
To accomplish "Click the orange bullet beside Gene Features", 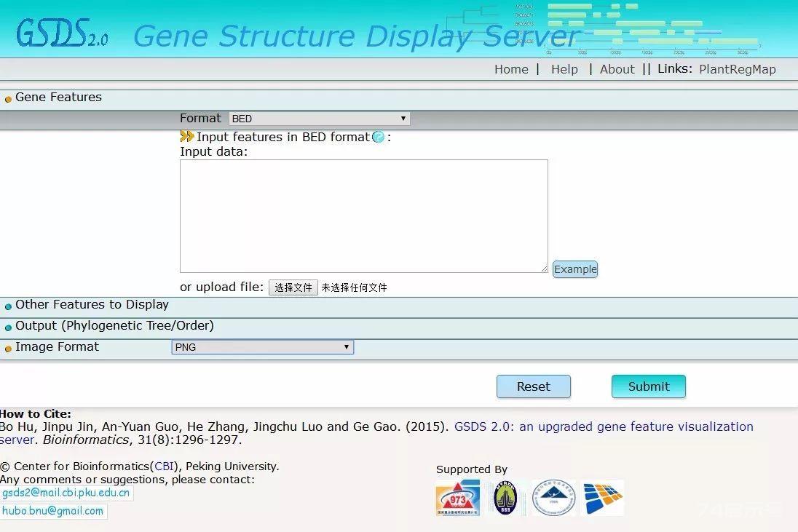I will [x=8, y=99].
